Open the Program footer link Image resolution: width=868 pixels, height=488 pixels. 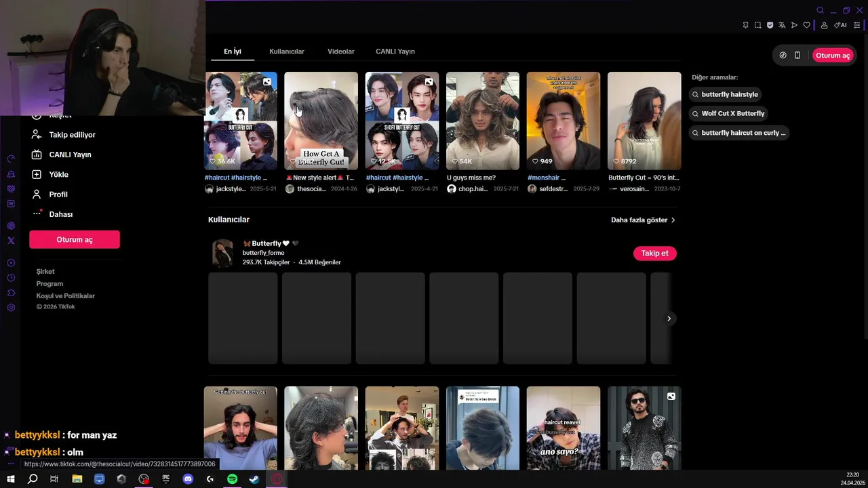(50, 283)
